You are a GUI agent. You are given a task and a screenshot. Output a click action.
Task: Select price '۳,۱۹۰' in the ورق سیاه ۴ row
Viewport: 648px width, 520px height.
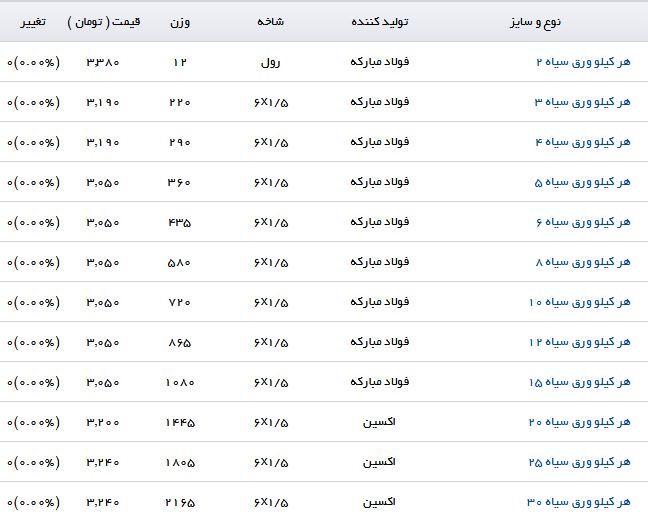(x=102, y=142)
